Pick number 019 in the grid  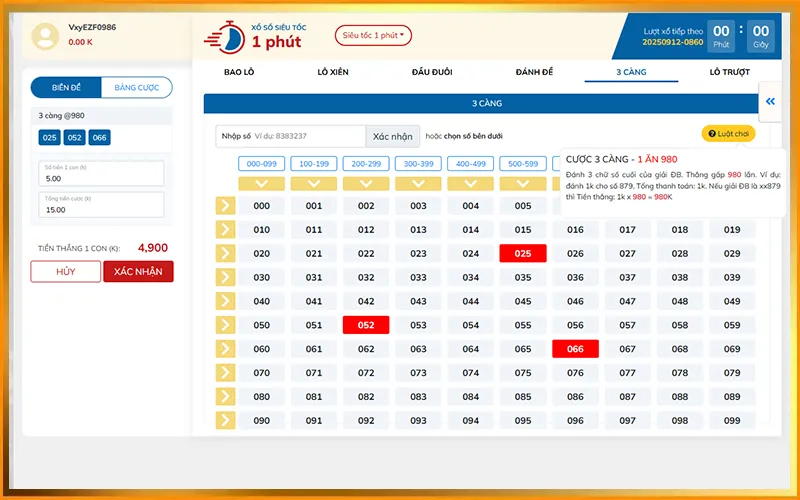(732, 230)
